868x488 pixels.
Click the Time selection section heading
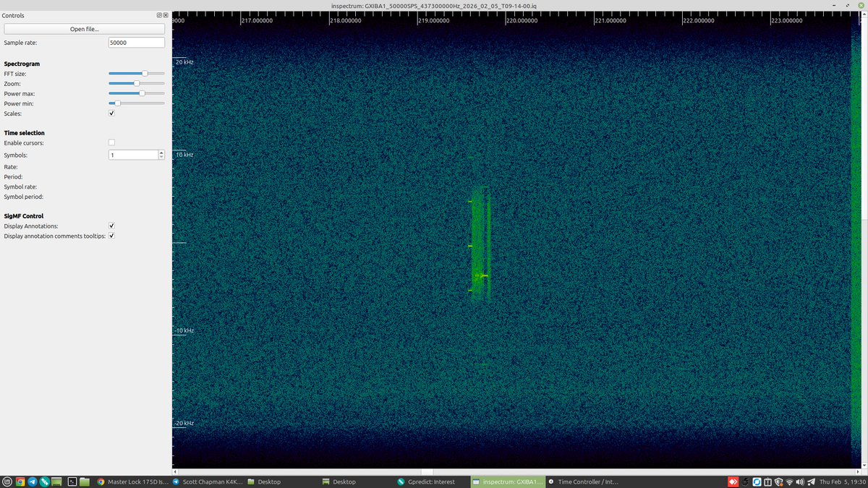coord(25,133)
